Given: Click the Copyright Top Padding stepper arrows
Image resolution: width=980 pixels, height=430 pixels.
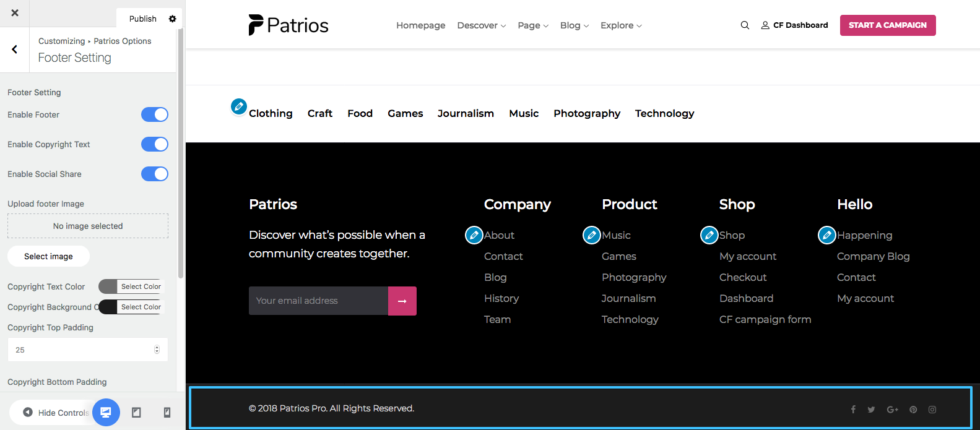Looking at the screenshot, I should pyautogui.click(x=157, y=350).
